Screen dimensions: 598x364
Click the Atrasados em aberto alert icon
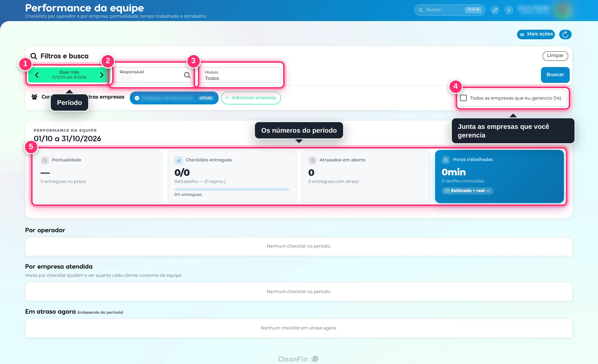pyautogui.click(x=312, y=160)
